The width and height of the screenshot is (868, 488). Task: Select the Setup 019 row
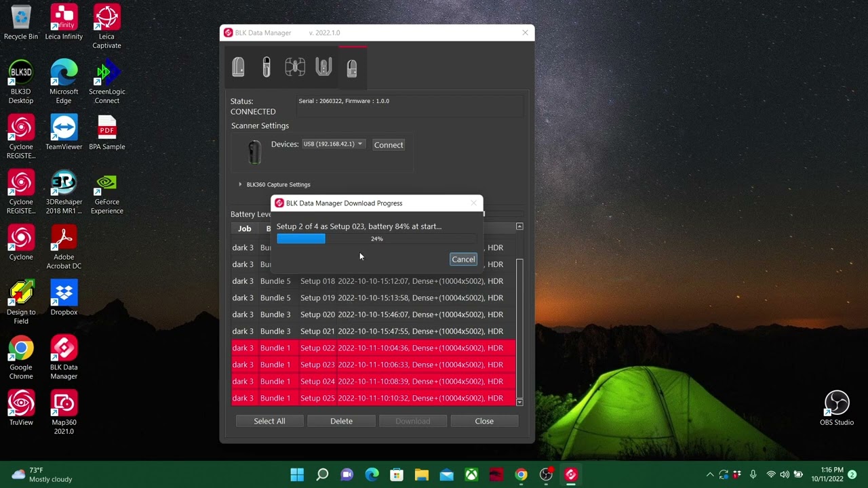pos(373,298)
